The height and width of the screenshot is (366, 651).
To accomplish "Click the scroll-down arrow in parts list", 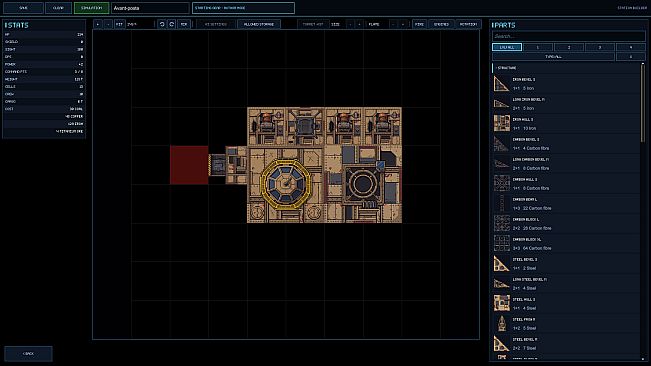I will [x=643, y=359].
